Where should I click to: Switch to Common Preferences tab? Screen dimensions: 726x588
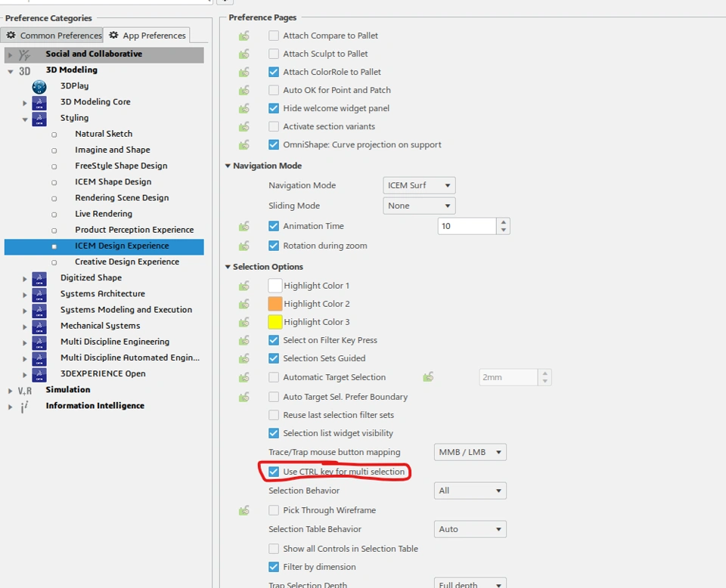coord(54,36)
